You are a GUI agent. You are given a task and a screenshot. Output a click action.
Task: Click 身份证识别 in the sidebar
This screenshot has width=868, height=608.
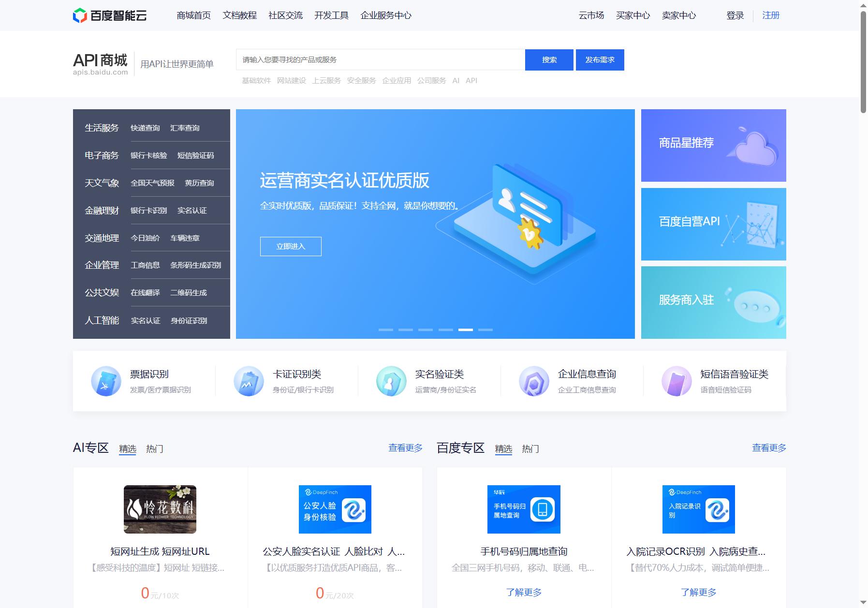pyautogui.click(x=189, y=321)
